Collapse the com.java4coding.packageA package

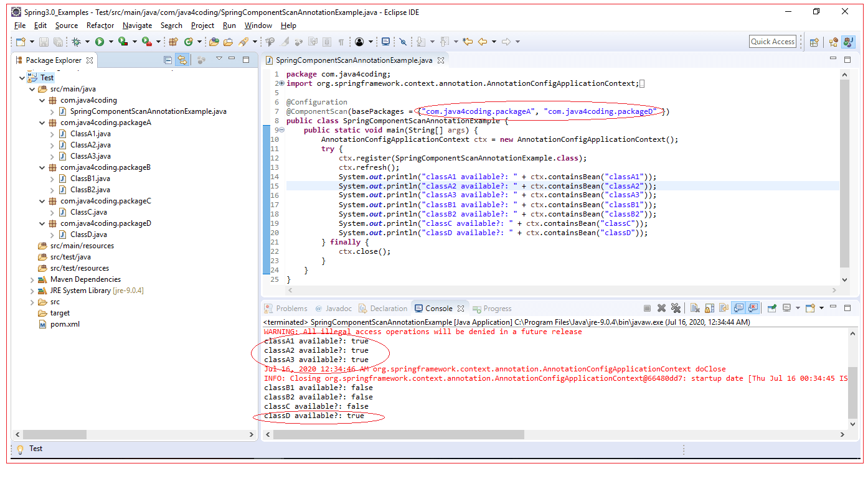(42, 122)
